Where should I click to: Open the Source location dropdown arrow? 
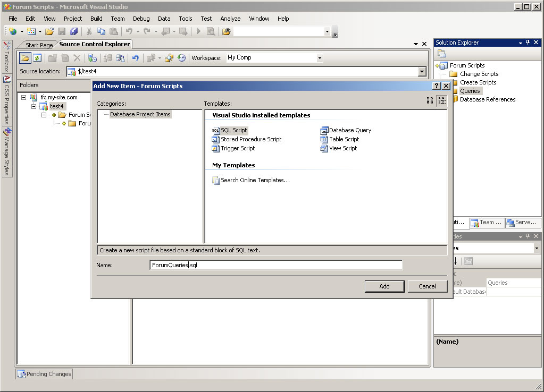coord(422,72)
